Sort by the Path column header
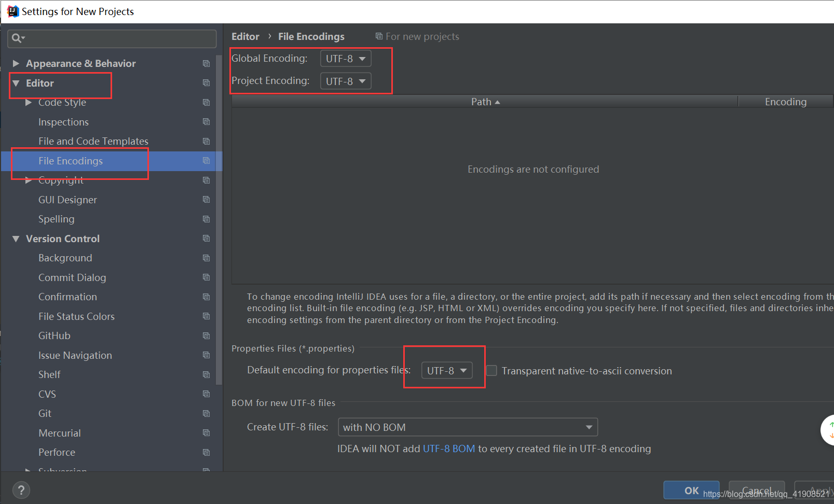Image resolution: width=834 pixels, height=504 pixels. pyautogui.click(x=485, y=102)
